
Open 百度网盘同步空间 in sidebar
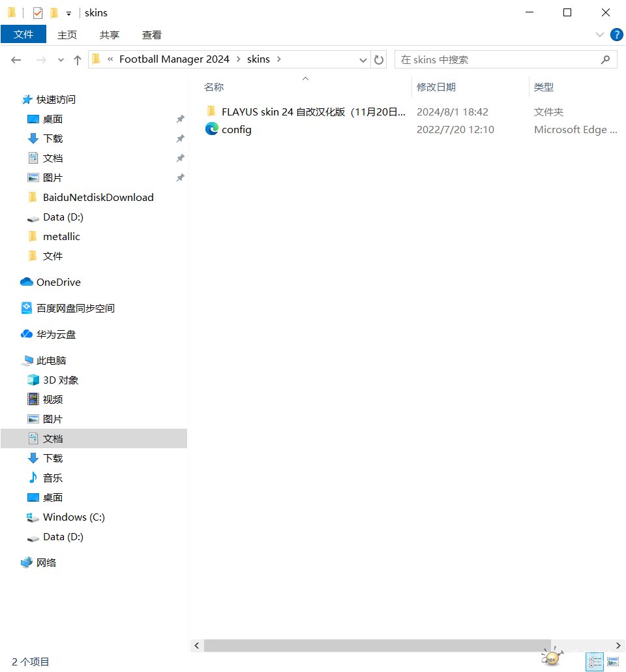76,308
